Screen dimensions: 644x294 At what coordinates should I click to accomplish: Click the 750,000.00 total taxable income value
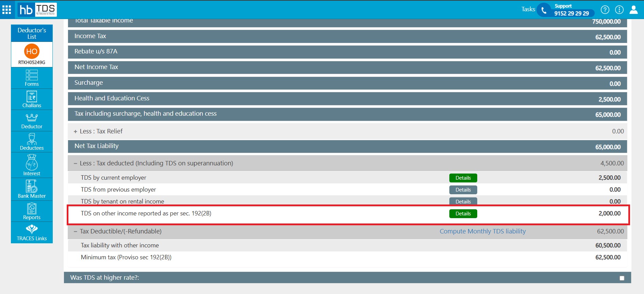coord(606,21)
